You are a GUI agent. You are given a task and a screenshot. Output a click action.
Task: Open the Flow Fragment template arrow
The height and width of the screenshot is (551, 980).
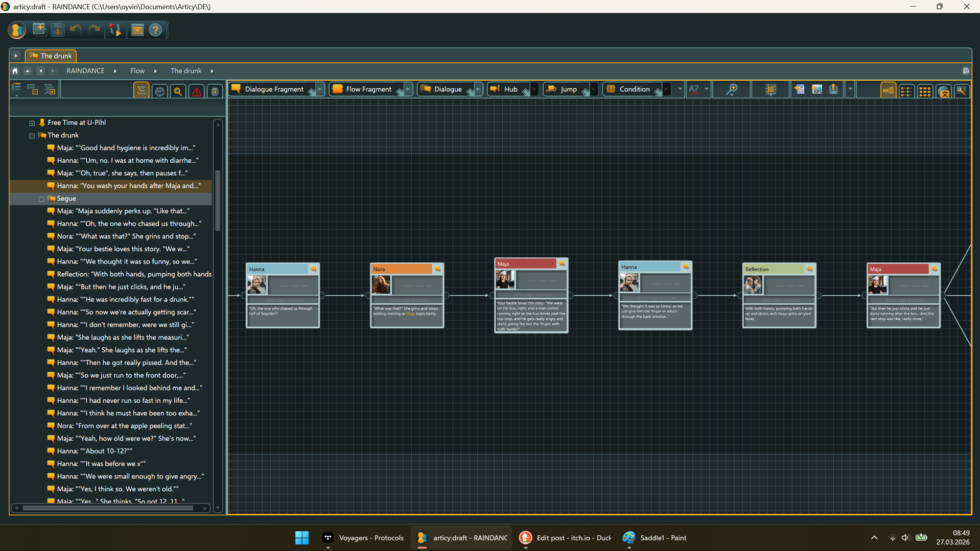[x=408, y=89]
